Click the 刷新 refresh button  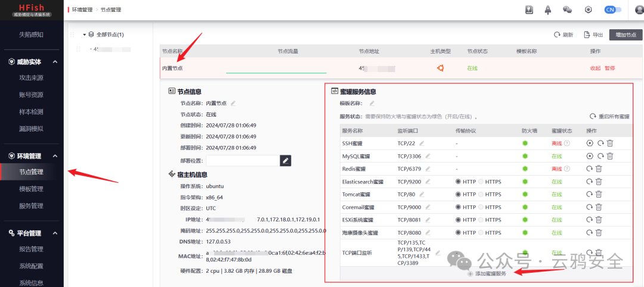(563, 35)
